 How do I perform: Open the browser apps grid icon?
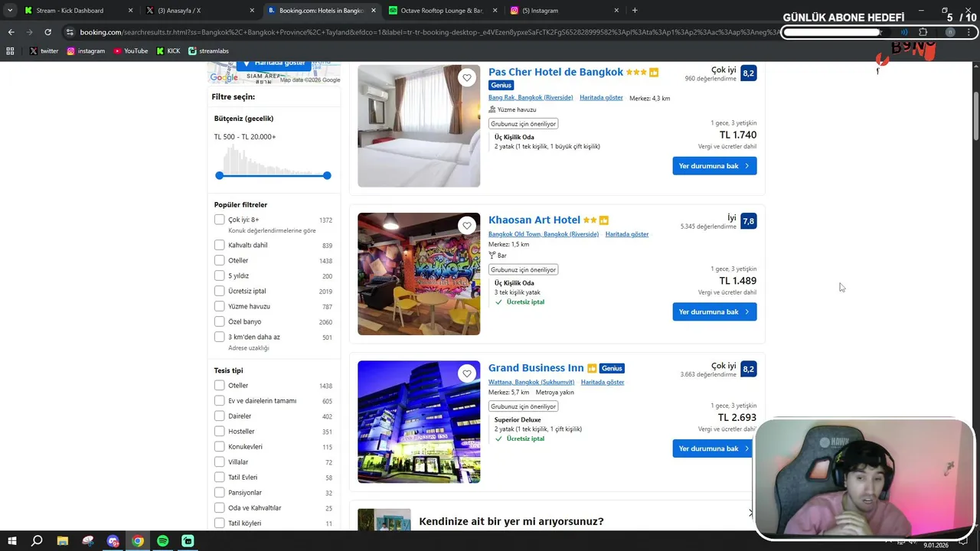coord(10,51)
